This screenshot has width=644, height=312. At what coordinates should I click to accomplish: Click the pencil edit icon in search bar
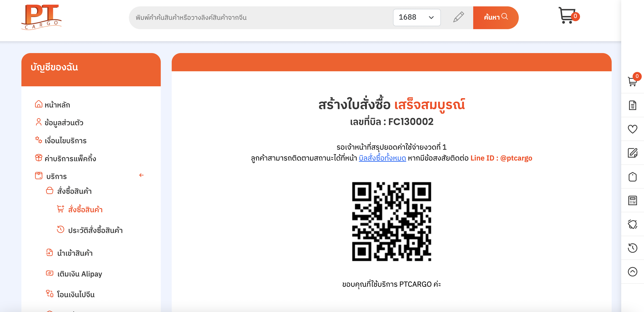click(x=458, y=17)
